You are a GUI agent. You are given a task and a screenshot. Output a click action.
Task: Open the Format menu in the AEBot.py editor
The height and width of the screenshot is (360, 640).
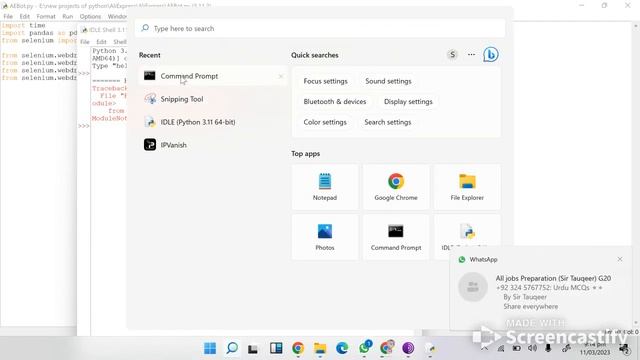pos(46,16)
